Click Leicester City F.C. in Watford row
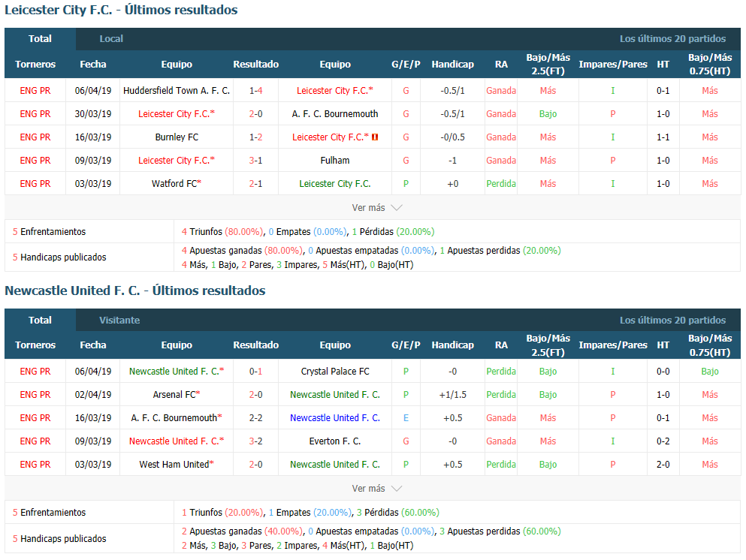 335,183
